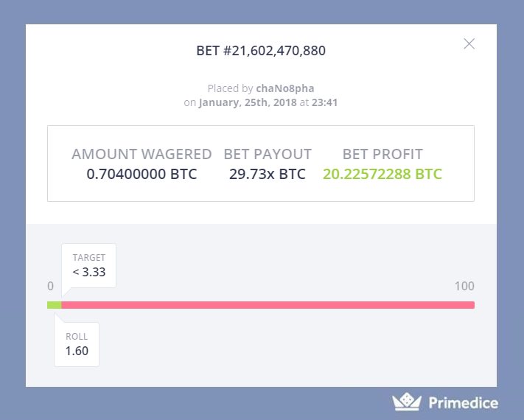Click the green win section of roll bar

tap(54, 305)
